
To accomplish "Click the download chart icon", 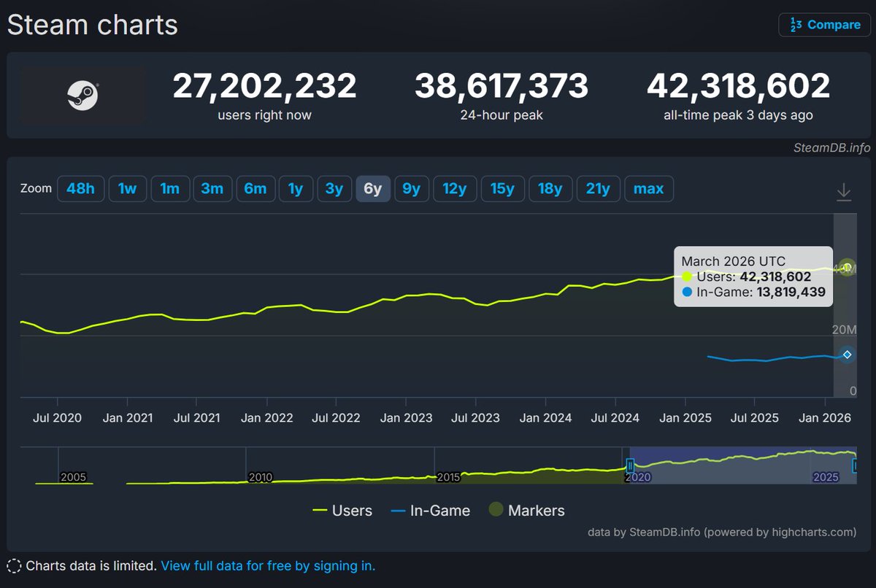I will (x=844, y=192).
